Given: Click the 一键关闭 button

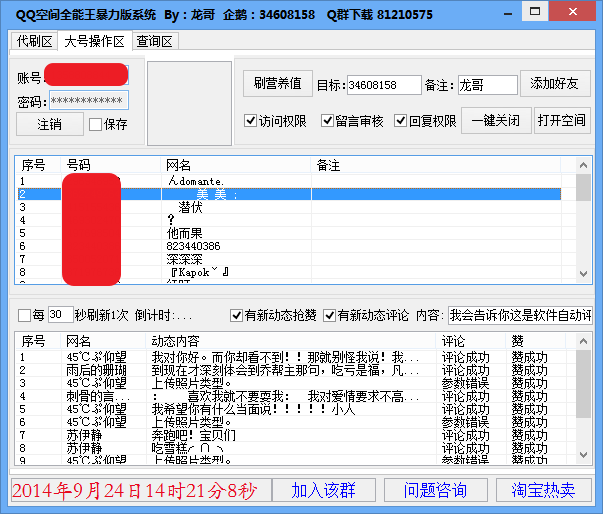Looking at the screenshot, I should pos(496,121).
